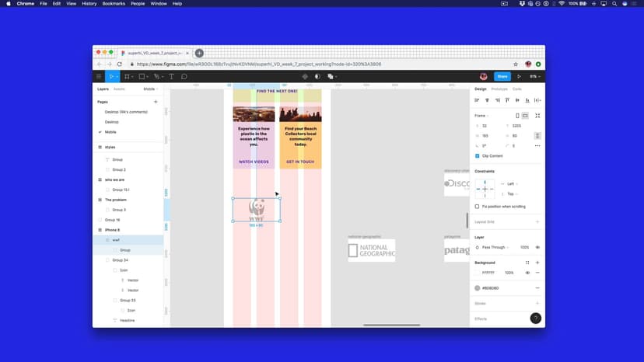Select the Move tool

pos(111,76)
